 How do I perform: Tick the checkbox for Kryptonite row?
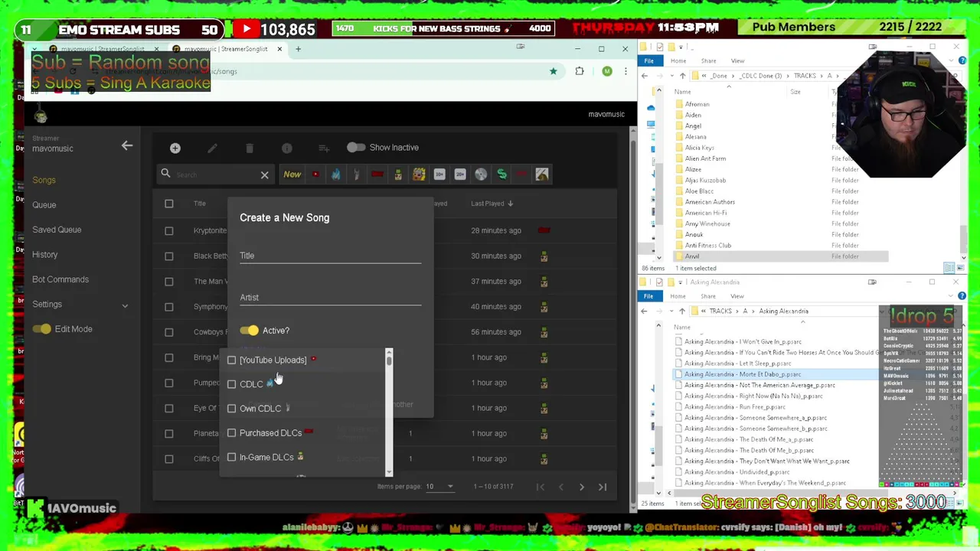169,230
